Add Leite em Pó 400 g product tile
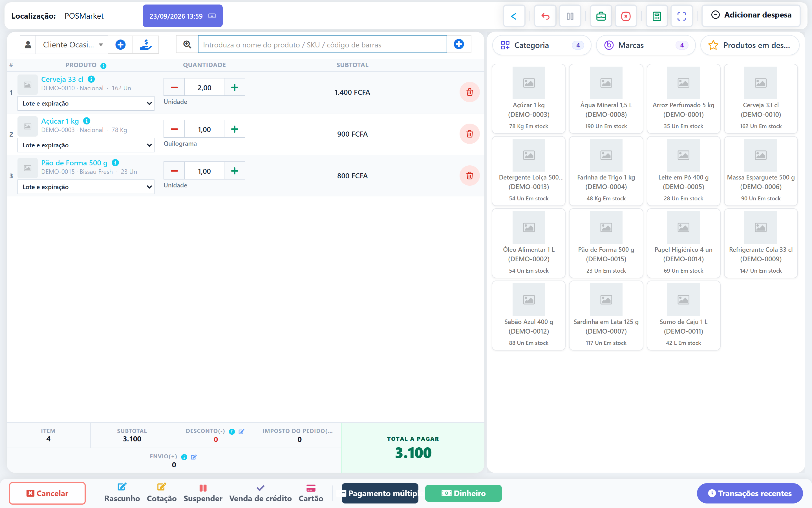The image size is (812, 508). [683, 171]
